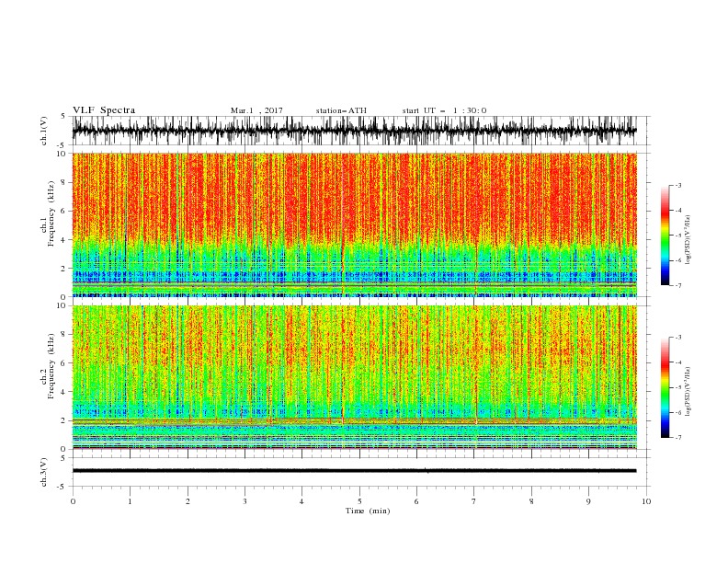
Task: Click the 'ch.1(V)' waveform axis label
Action: click(x=44, y=130)
